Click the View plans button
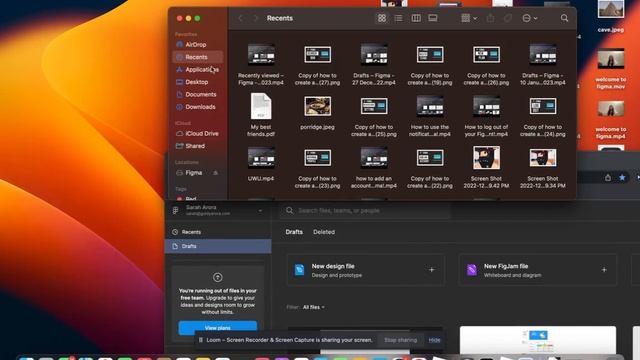The height and width of the screenshot is (360, 640). coord(218,328)
